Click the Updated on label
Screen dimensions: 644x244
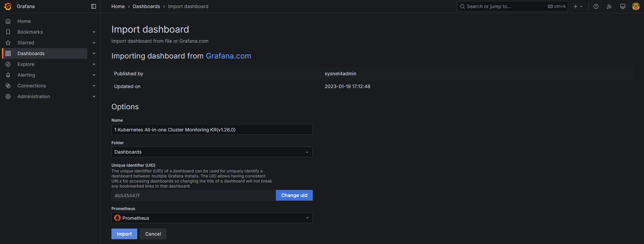127,86
